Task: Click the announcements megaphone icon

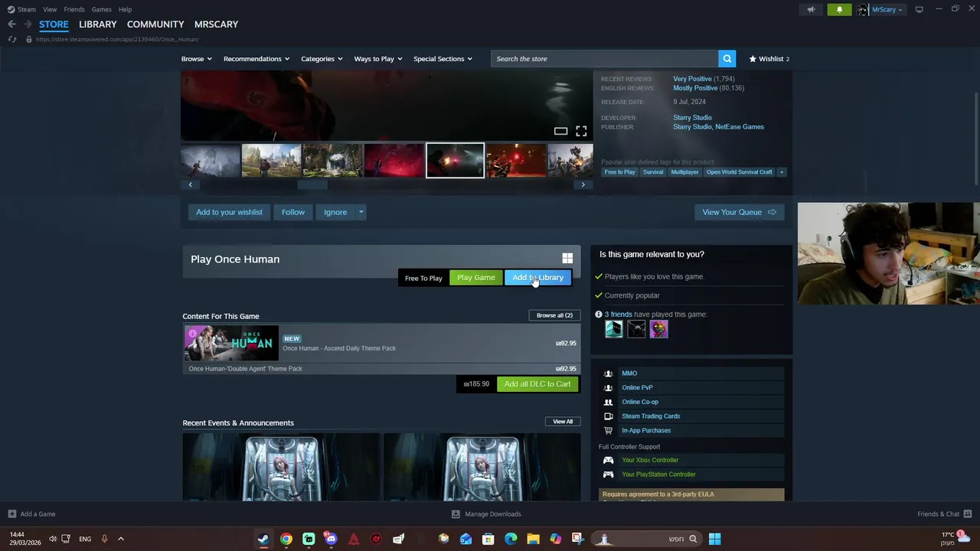Action: tap(811, 9)
